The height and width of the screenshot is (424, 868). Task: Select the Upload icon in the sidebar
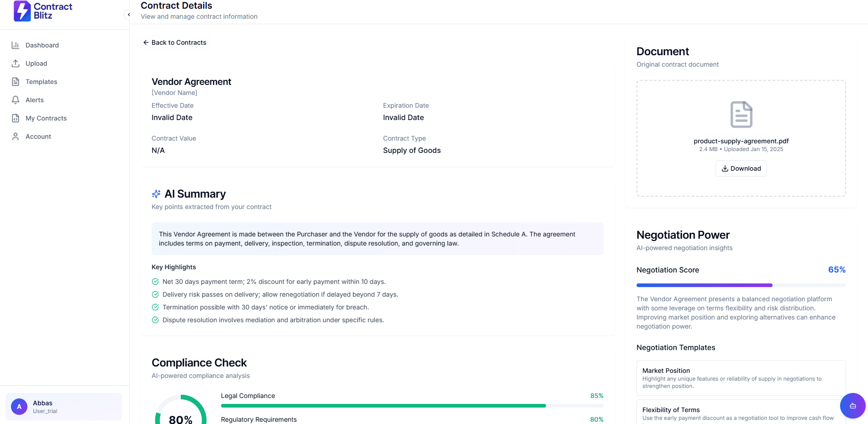[16, 63]
